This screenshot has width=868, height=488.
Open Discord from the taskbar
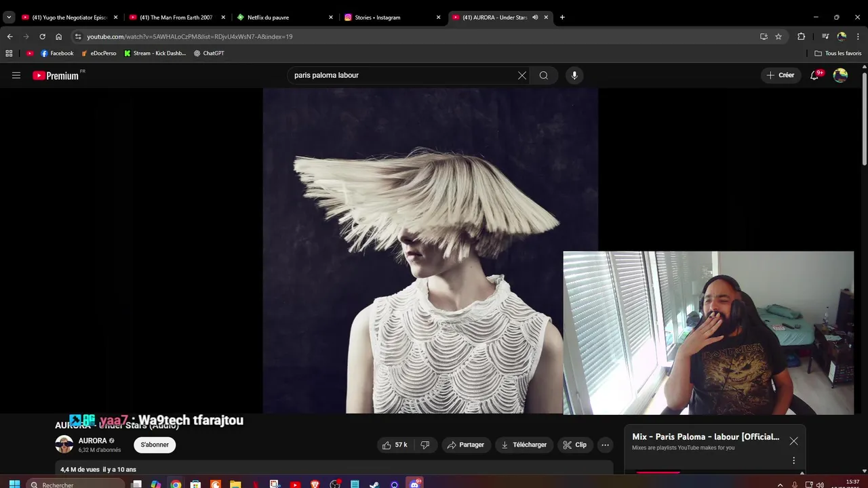pyautogui.click(x=414, y=484)
